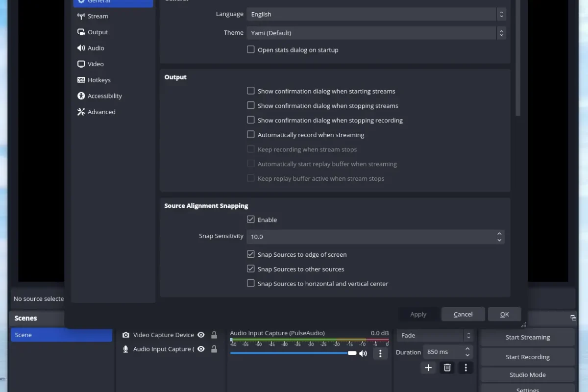This screenshot has height=392, width=588.
Task: Uncheck Snap Sources to edge of screen
Action: coord(251,254)
